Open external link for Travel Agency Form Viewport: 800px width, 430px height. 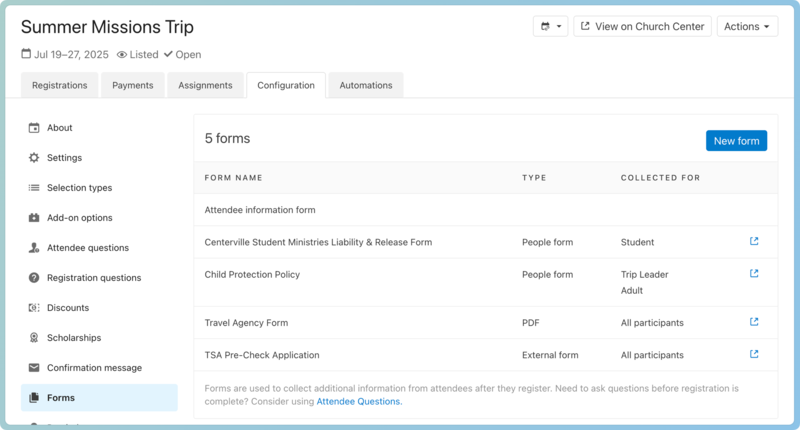[754, 322]
